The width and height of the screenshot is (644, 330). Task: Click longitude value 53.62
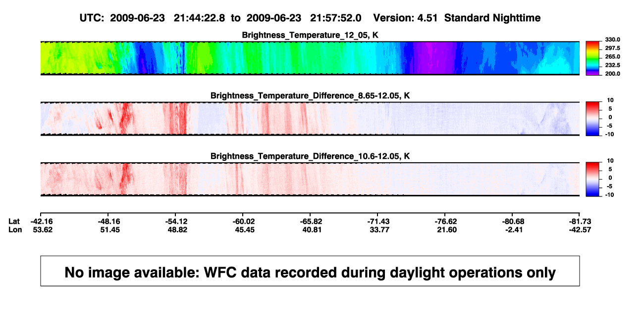click(x=42, y=230)
